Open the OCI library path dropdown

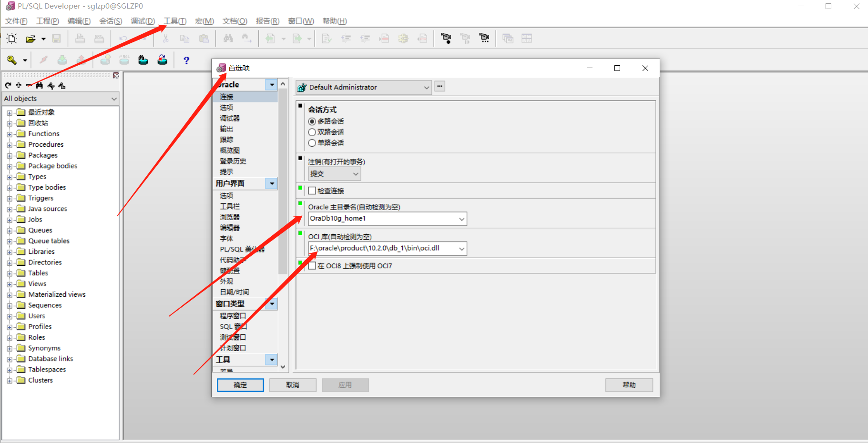(x=461, y=249)
